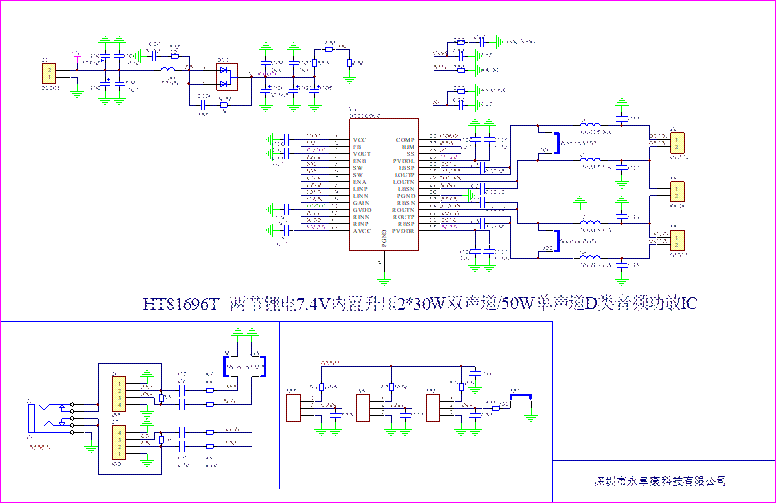Select the ENB pin label
Image resolution: width=776 pixels, height=503 pixels.
(360, 161)
